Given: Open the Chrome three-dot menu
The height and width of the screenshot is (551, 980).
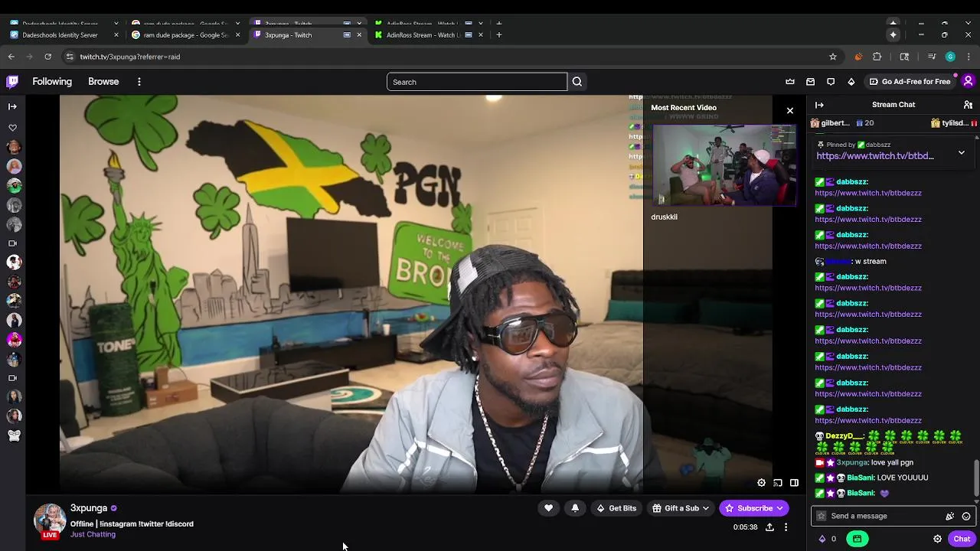Looking at the screenshot, I should (969, 57).
